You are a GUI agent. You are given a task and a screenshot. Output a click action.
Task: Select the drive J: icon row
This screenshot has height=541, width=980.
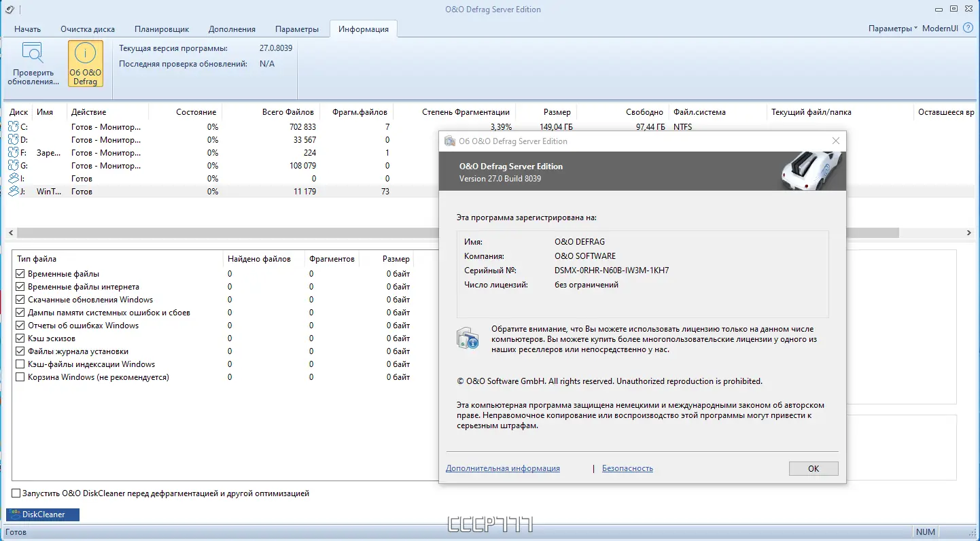[x=14, y=192]
